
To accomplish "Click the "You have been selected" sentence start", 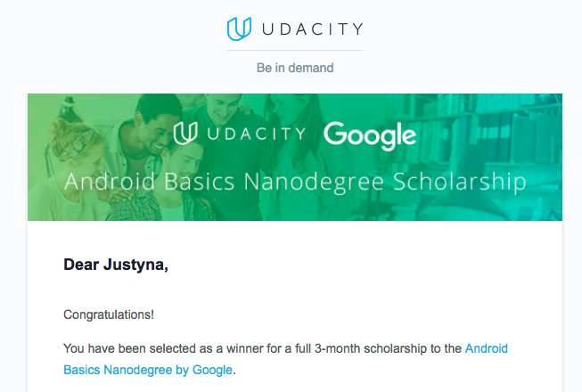I will [x=131, y=348].
